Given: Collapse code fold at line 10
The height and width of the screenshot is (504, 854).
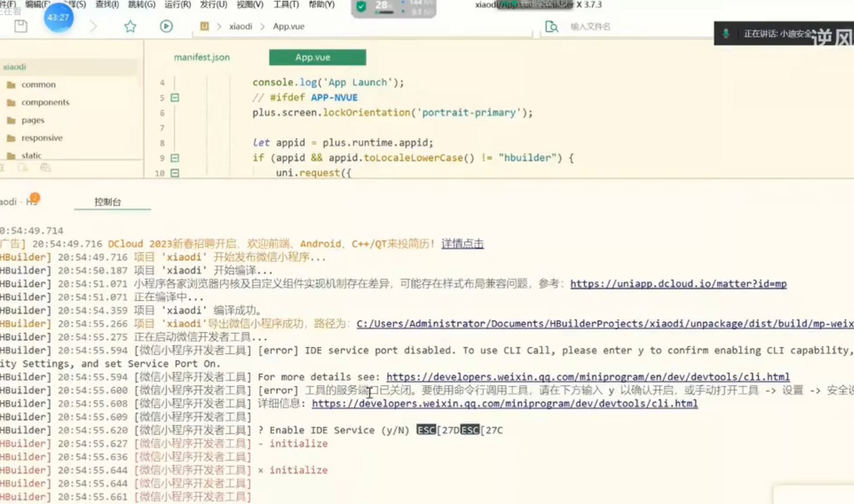Looking at the screenshot, I should coord(175,173).
